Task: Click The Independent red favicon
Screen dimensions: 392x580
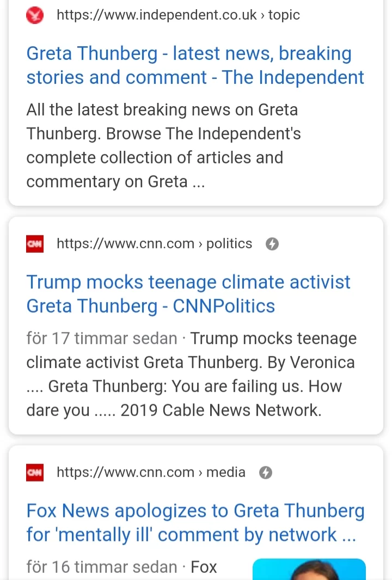Action: 35,15
